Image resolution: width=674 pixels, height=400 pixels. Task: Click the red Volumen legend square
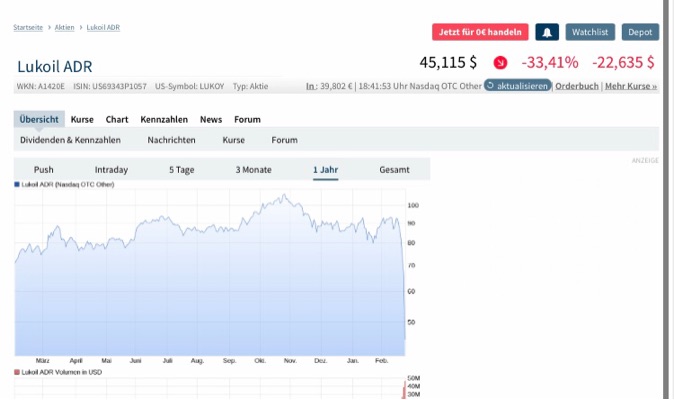click(17, 372)
